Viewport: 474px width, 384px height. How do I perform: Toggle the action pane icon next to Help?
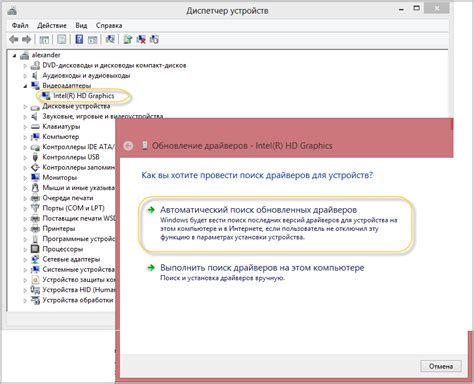(x=92, y=40)
